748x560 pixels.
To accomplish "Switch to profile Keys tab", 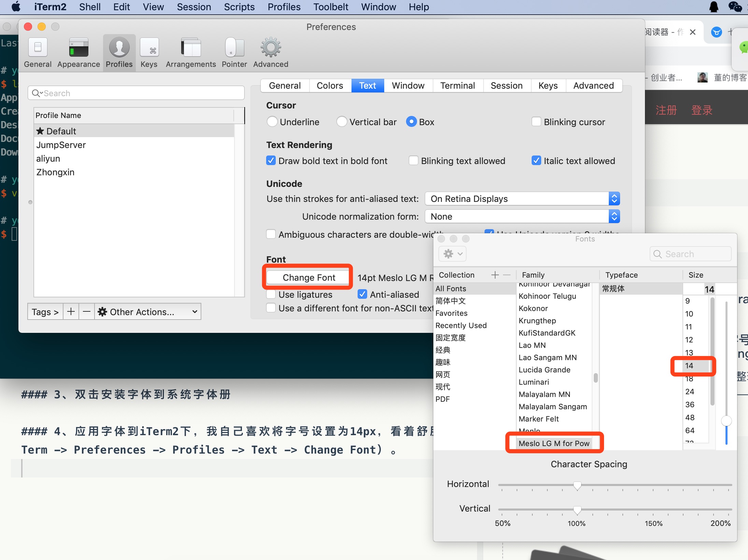I will (548, 85).
